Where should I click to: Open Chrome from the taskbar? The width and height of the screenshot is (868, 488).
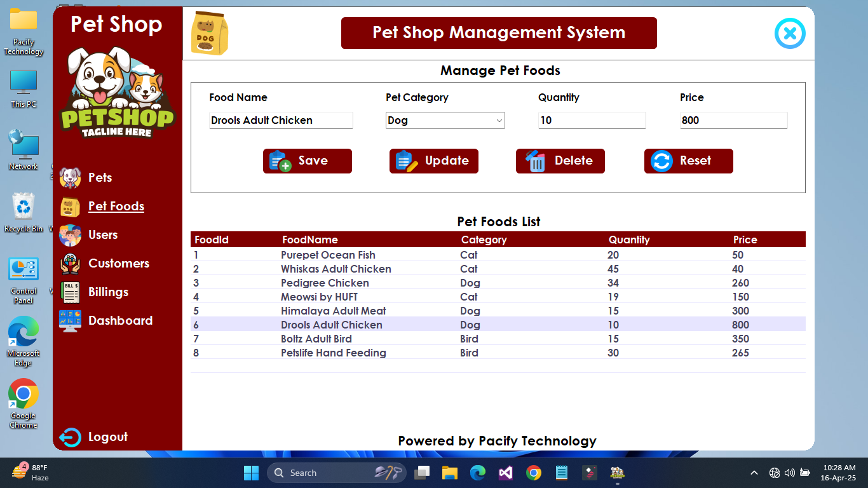click(534, 473)
